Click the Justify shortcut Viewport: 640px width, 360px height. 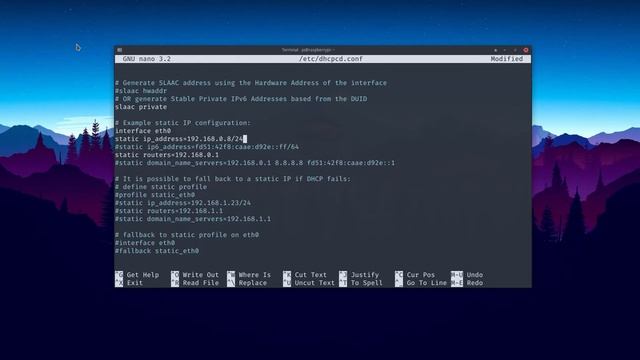(x=359, y=275)
